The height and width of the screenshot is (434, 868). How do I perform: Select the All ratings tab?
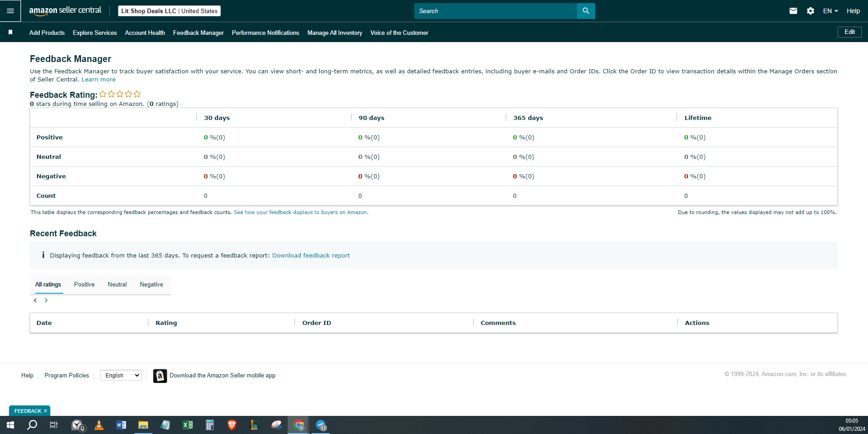pos(48,285)
